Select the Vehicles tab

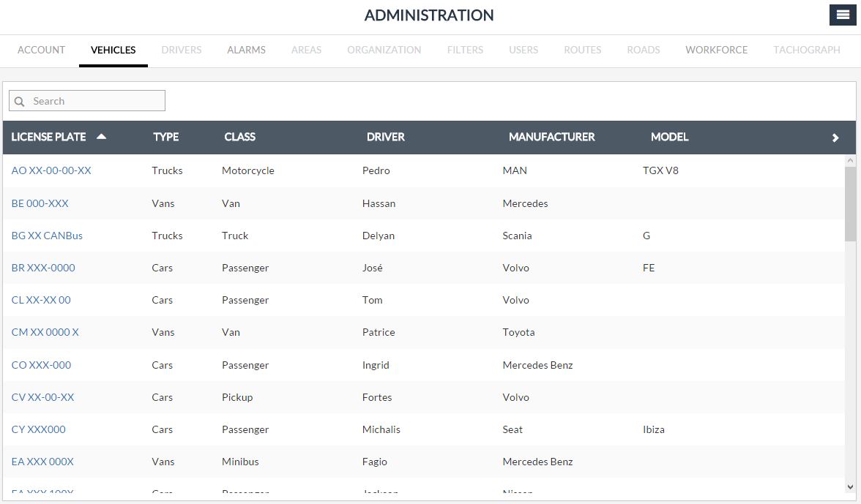113,50
